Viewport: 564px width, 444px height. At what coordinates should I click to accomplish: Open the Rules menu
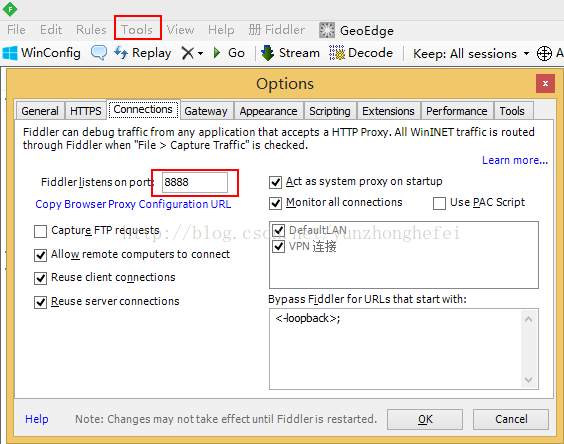coord(91,30)
